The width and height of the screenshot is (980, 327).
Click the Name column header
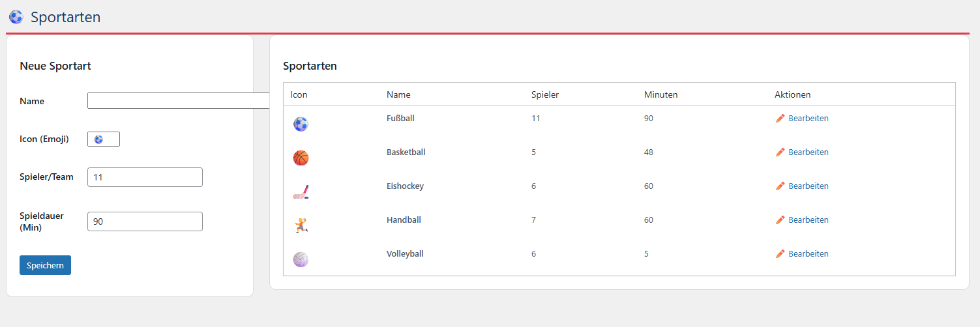pyautogui.click(x=398, y=94)
